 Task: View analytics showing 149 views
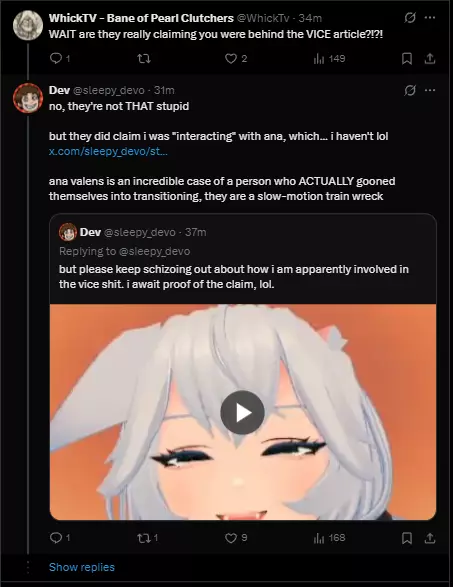coord(329,59)
